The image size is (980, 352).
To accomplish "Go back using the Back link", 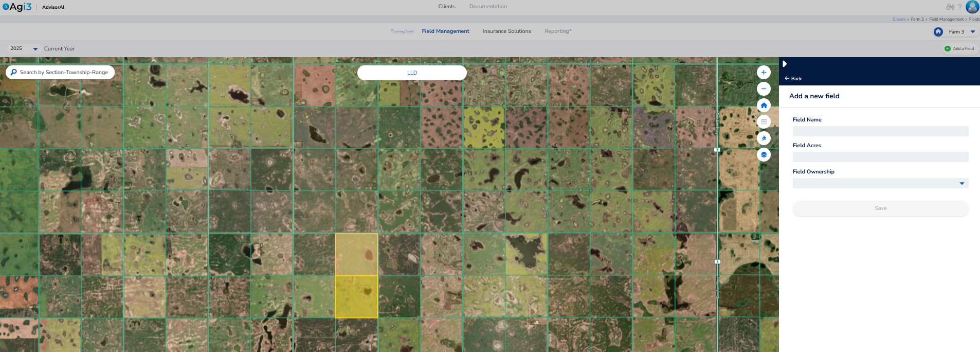I will pos(793,79).
